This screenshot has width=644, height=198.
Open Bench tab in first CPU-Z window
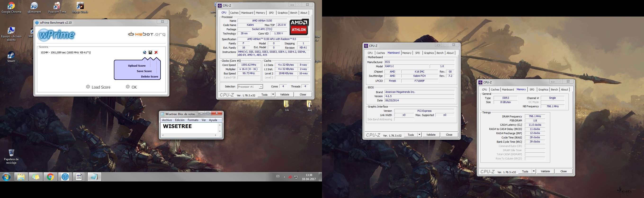tap(294, 13)
